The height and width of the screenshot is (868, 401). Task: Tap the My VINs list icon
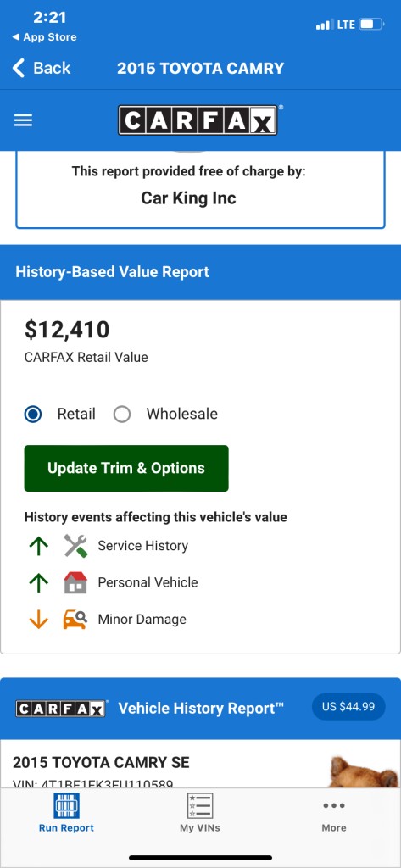pos(200,805)
